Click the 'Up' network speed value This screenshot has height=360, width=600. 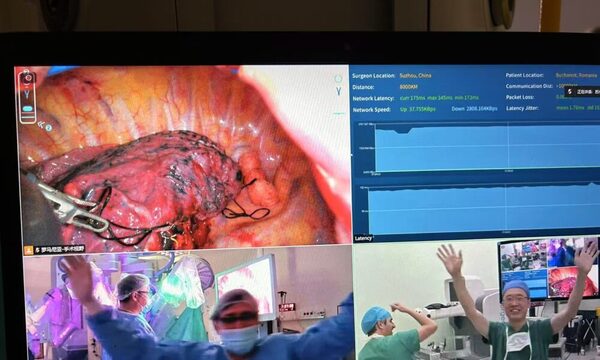(x=417, y=109)
